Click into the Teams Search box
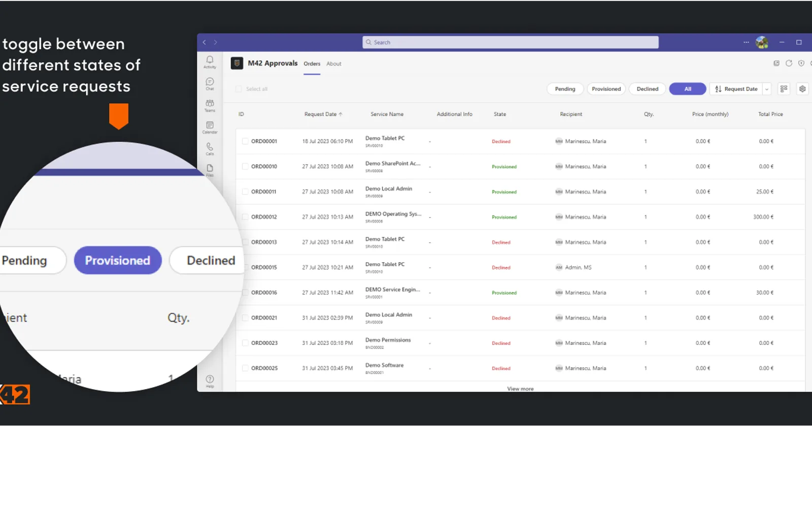Image resolution: width=812 pixels, height=508 pixels. click(x=511, y=42)
